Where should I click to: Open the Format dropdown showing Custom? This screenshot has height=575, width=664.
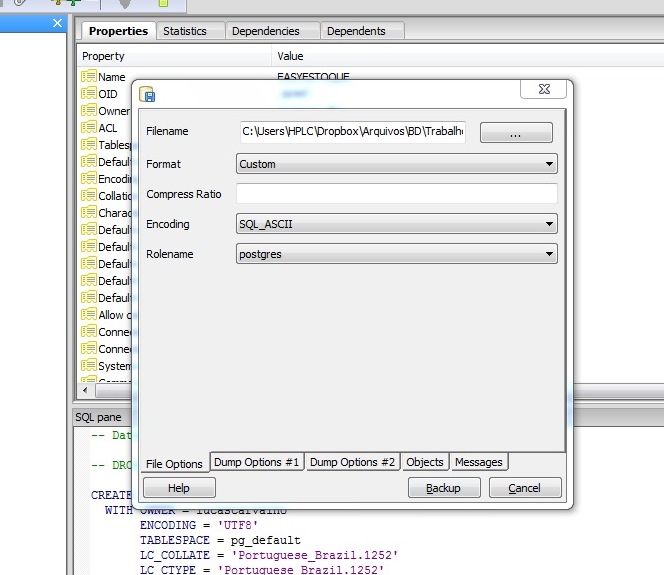397,164
